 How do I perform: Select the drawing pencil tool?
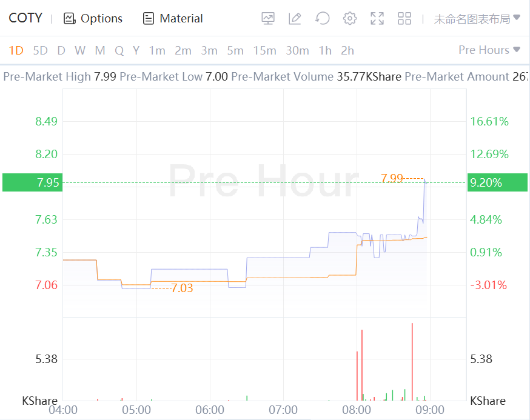tap(295, 19)
